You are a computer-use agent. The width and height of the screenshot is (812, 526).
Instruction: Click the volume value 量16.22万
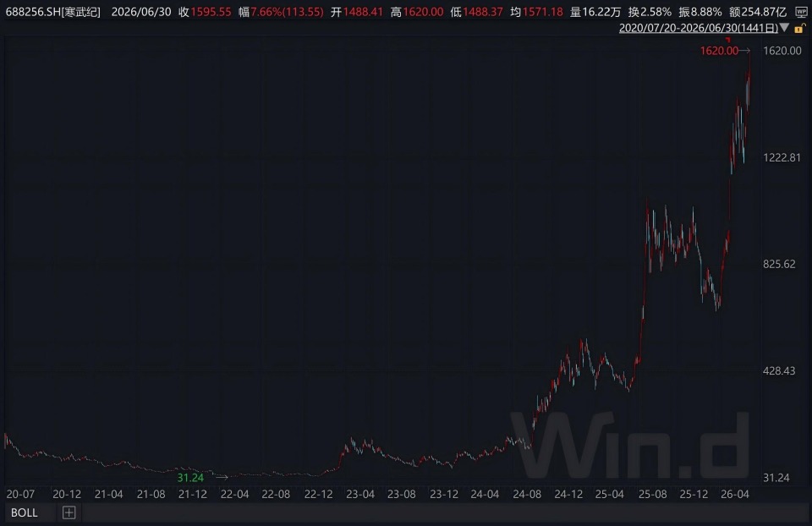coord(595,12)
